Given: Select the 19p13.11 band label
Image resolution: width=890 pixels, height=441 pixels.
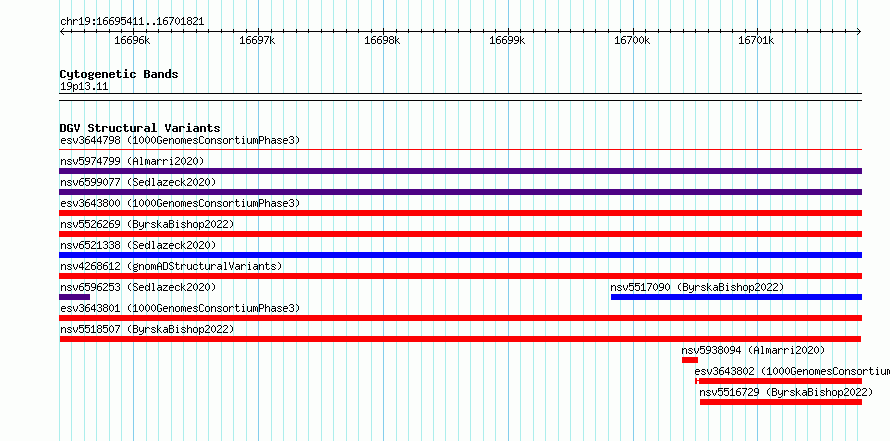Looking at the screenshot, I should coord(84,87).
